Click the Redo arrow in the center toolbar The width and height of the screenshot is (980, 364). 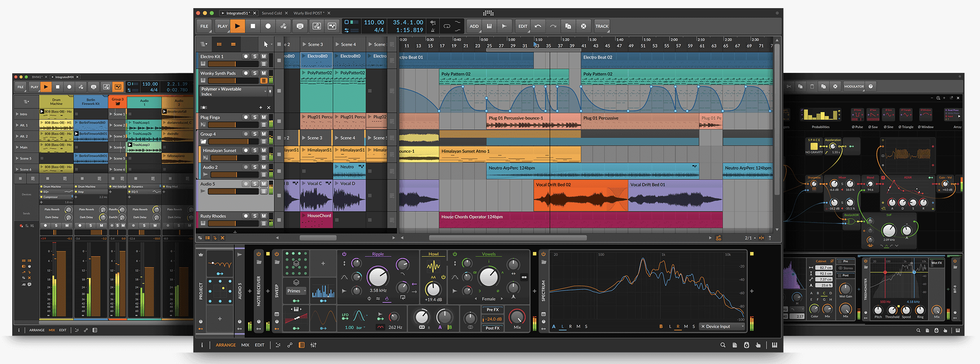[x=553, y=26]
